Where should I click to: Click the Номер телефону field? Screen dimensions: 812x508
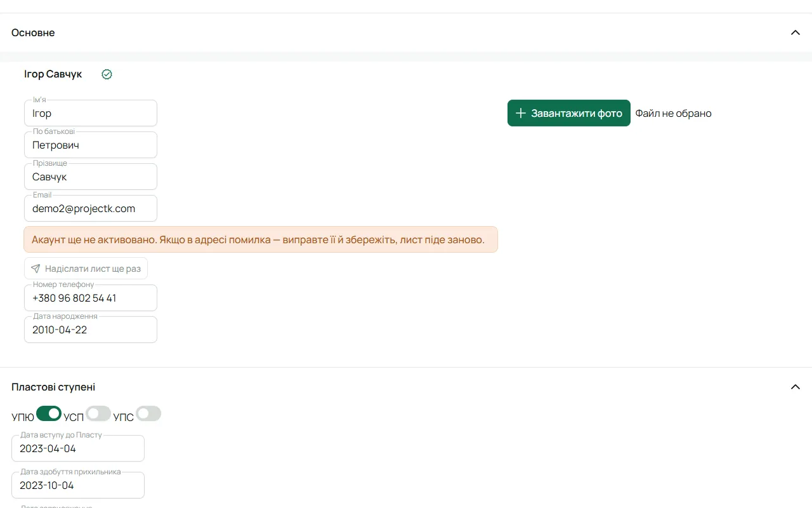coord(91,298)
